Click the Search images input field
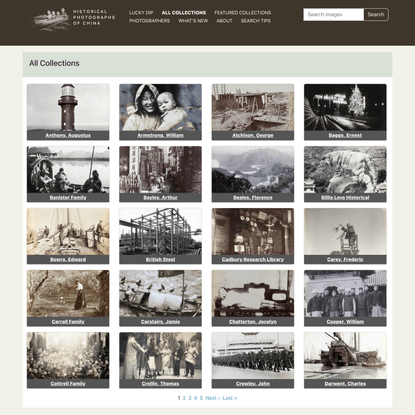 [333, 15]
